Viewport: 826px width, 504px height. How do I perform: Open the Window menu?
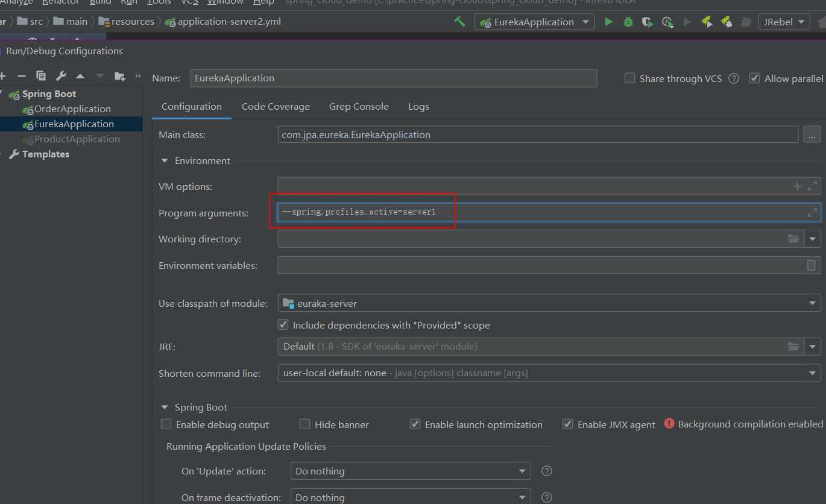(x=225, y=2)
